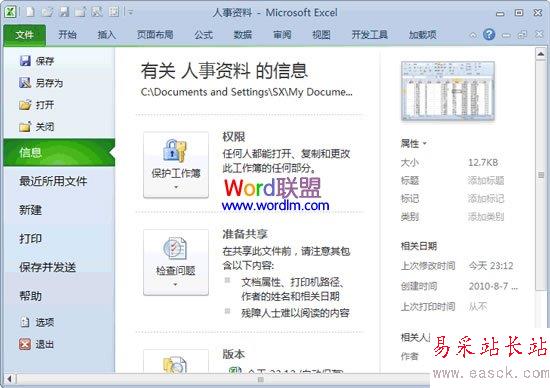Image resolution: width=550 pixels, height=388 pixels.
Task: Click the vertical scrollbar thumb
Action: coord(541,174)
